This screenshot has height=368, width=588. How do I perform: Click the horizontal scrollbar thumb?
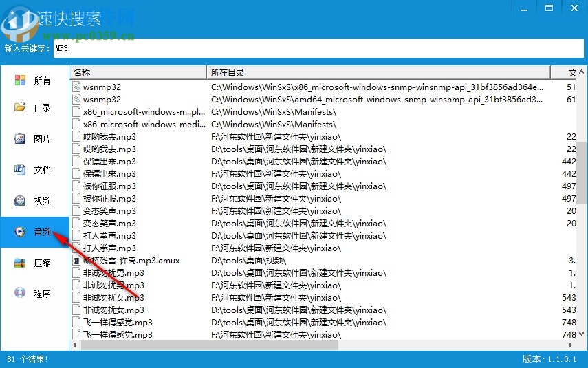coord(210,345)
